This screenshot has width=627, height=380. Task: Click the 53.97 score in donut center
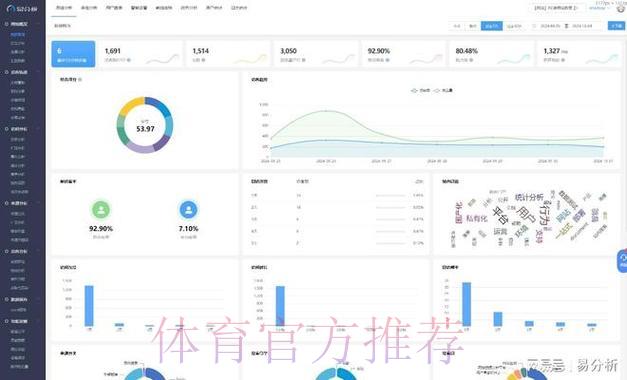[x=145, y=129]
